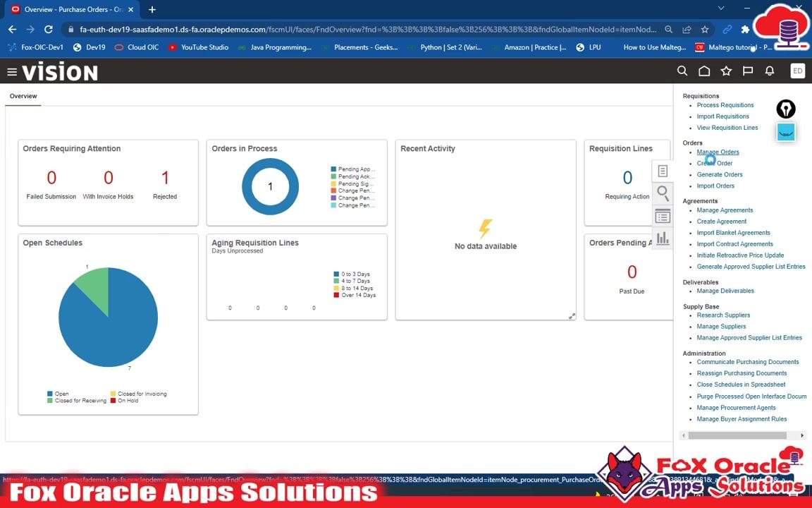Click the Open legend blue swatch
The image size is (812, 508).
click(50, 394)
